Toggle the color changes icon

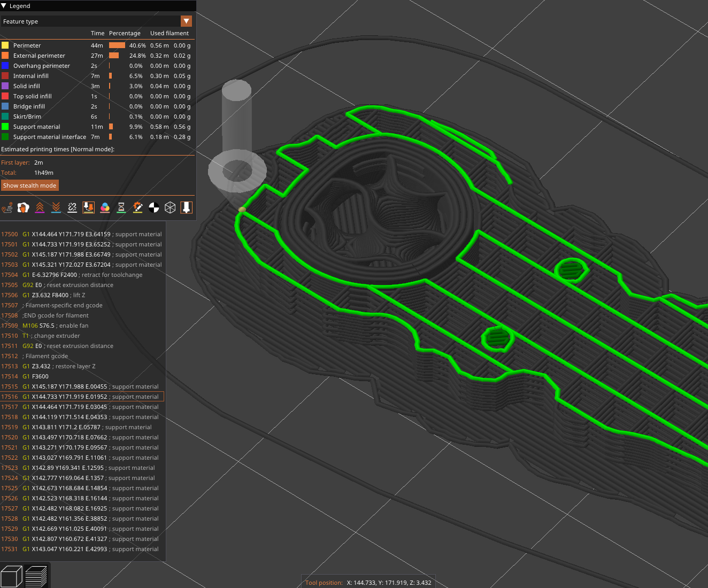pos(105,207)
